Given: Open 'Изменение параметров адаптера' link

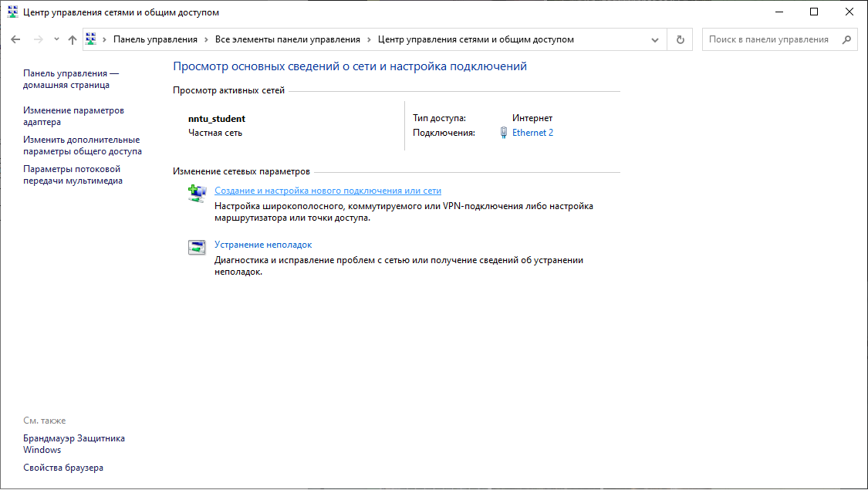Looking at the screenshot, I should (x=73, y=117).
